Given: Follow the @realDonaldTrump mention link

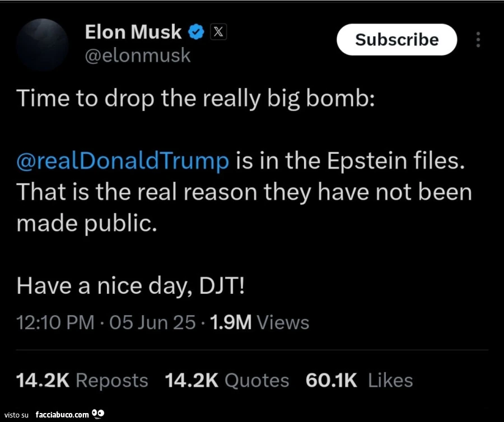Looking at the screenshot, I should pyautogui.click(x=123, y=161).
